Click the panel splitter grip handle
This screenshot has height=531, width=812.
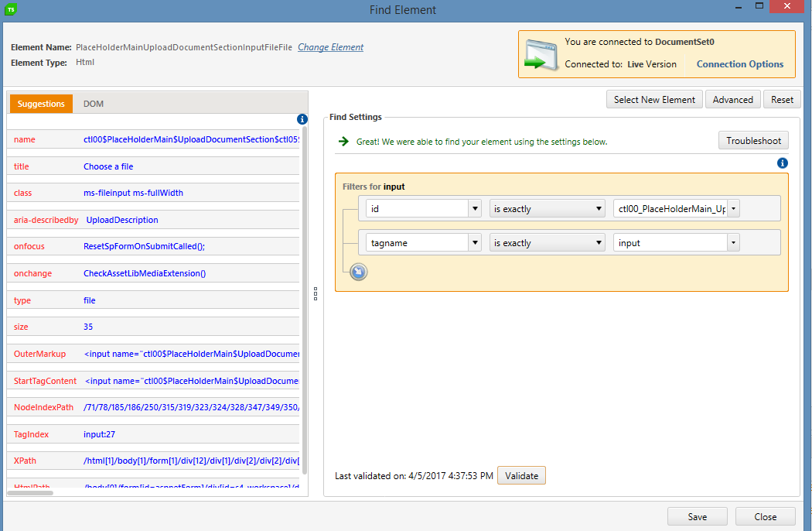point(316,293)
